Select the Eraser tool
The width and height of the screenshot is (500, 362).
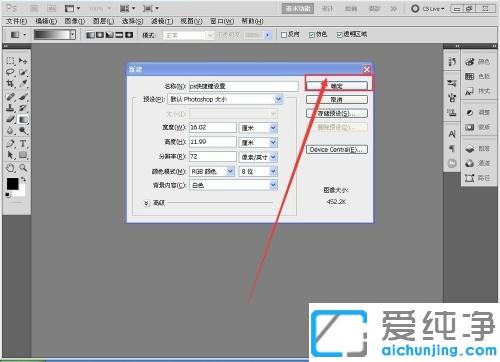(x=10, y=119)
